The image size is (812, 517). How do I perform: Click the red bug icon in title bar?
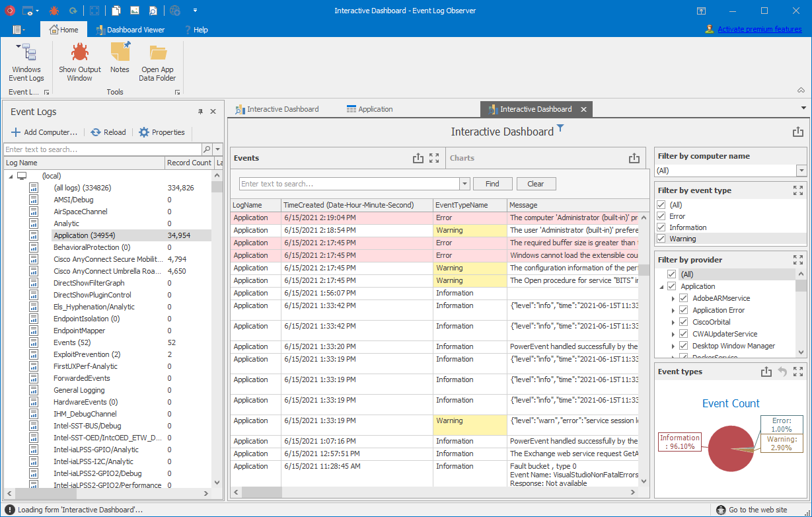pos(54,11)
